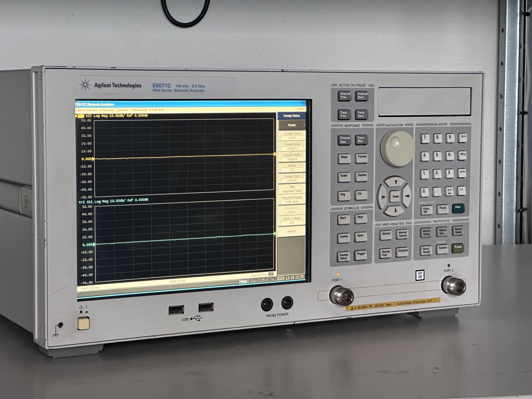
Task: Open the 3 Stimulus menu
Action: point(122,110)
